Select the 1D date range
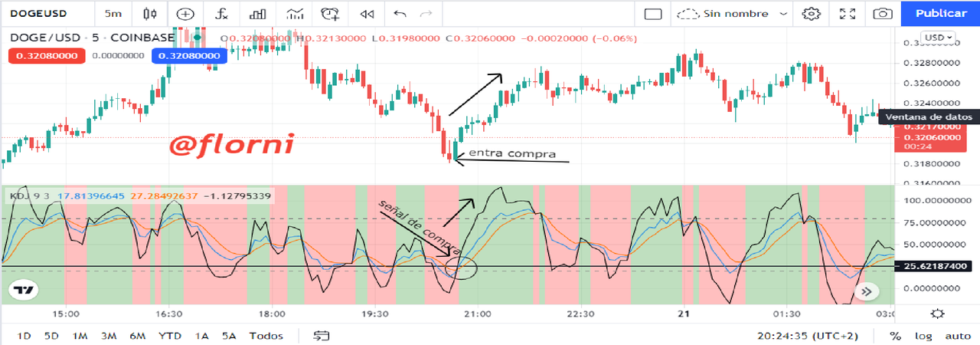 (24, 336)
